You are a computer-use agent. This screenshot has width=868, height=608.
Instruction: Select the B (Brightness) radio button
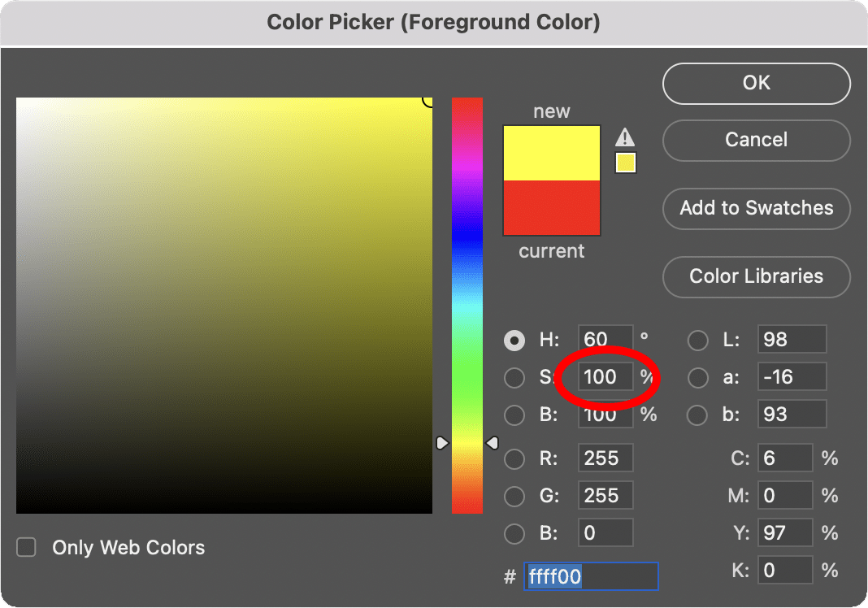[514, 415]
